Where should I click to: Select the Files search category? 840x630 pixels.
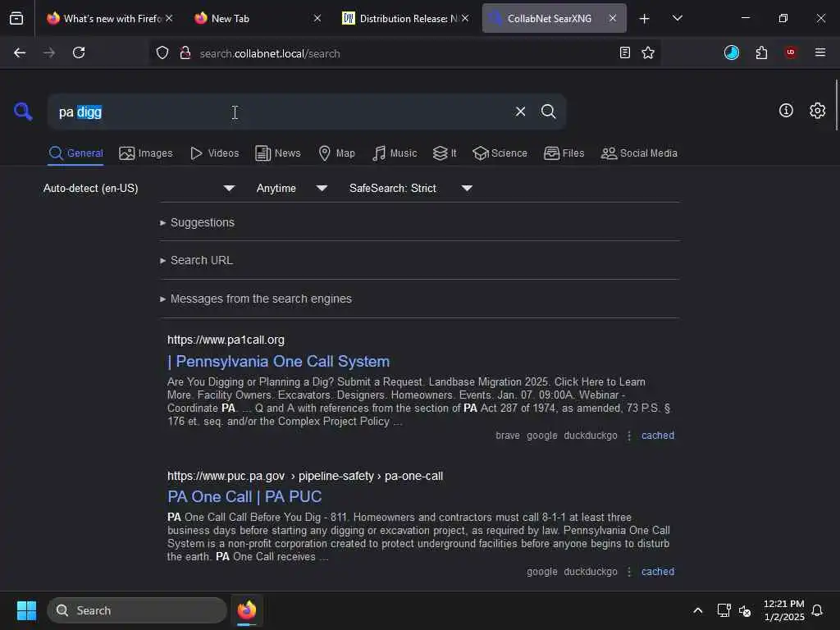pyautogui.click(x=564, y=153)
